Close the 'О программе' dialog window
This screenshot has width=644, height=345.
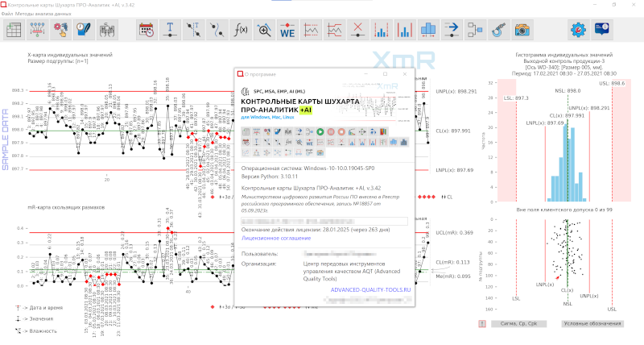click(406, 74)
